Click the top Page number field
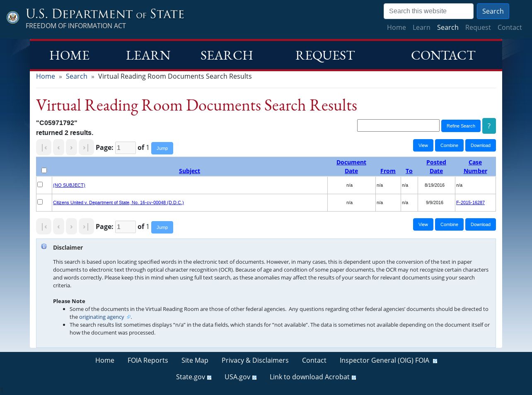Image resolution: width=532 pixels, height=395 pixels. click(126, 148)
